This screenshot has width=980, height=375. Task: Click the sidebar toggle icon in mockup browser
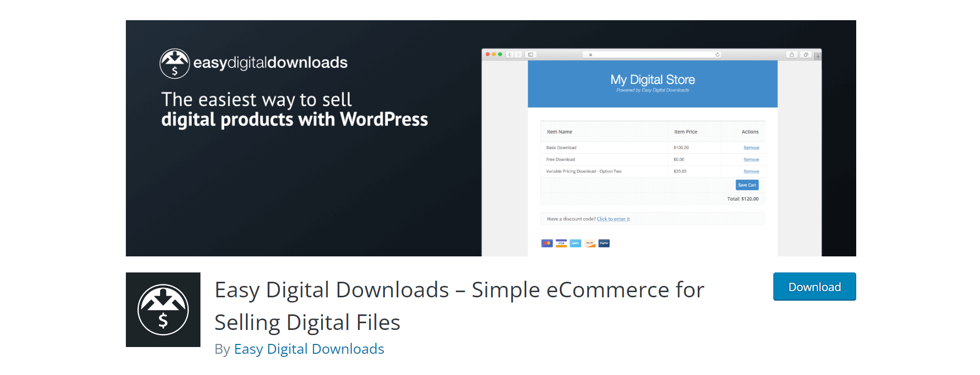click(x=531, y=54)
